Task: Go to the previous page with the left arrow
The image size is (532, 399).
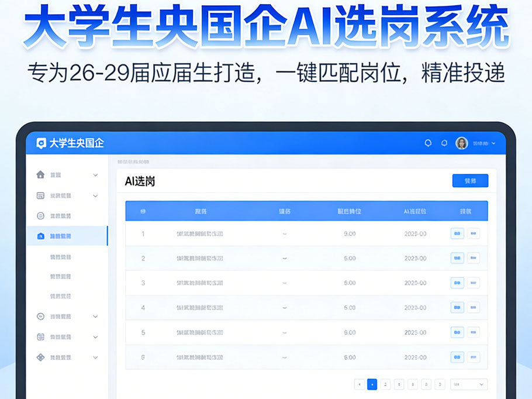Action: click(360, 384)
